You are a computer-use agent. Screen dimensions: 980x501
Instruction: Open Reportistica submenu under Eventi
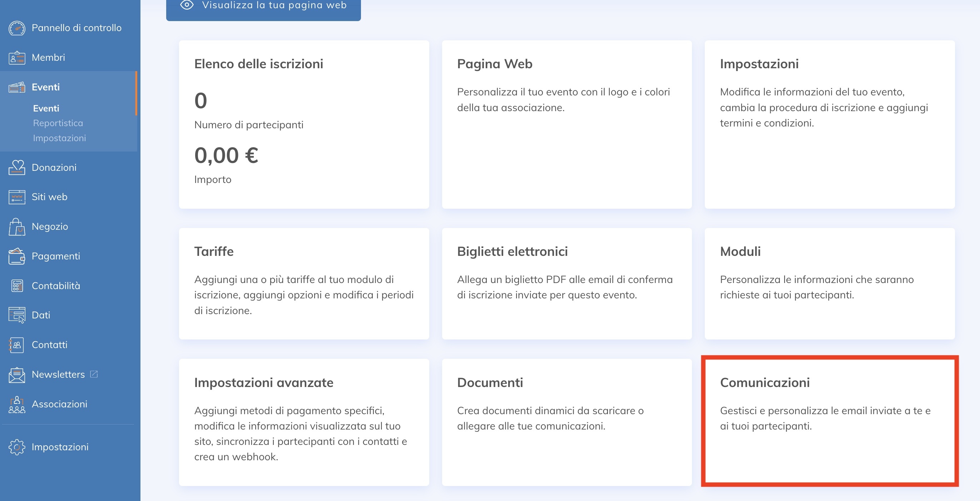pyautogui.click(x=58, y=123)
